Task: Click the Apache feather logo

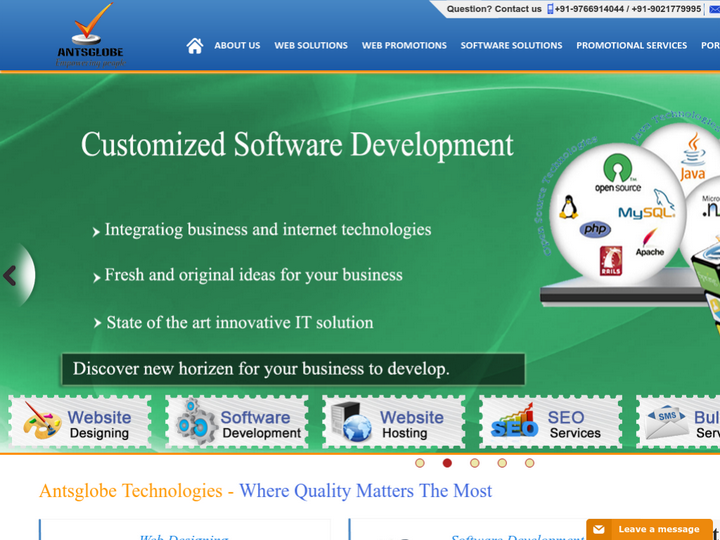Action: coord(650,242)
